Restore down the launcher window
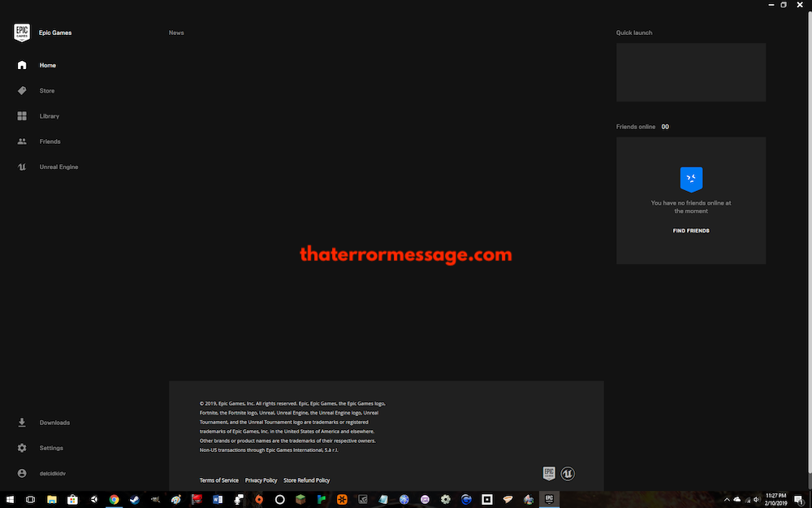The height and width of the screenshot is (508, 812). (784, 5)
